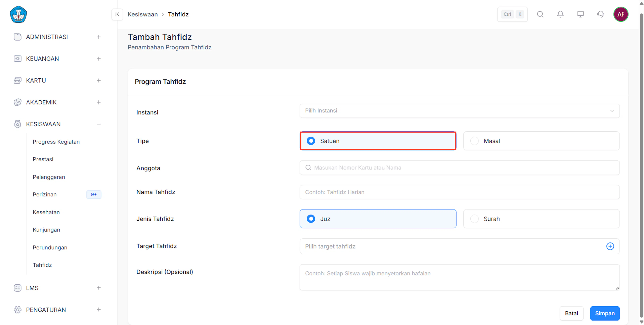The image size is (644, 325).
Task: Click the Pengaturan menu label
Action: pyautogui.click(x=46, y=310)
